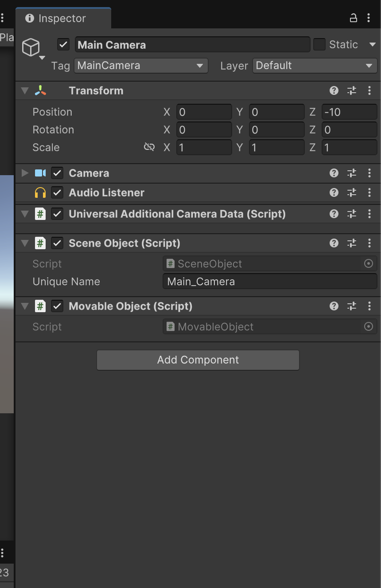This screenshot has width=381, height=588.
Task: Open Transform component help icon
Action: point(334,90)
